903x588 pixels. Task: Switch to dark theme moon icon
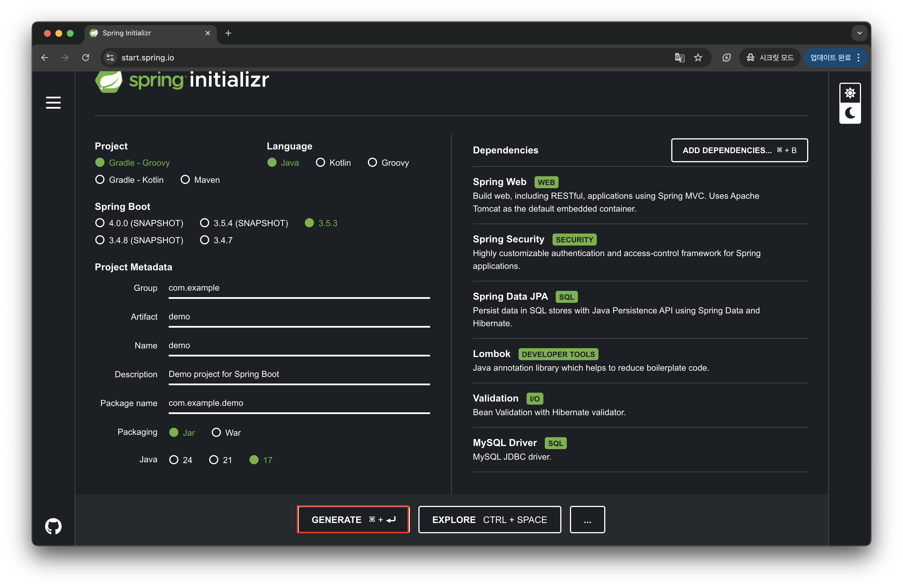[850, 113]
